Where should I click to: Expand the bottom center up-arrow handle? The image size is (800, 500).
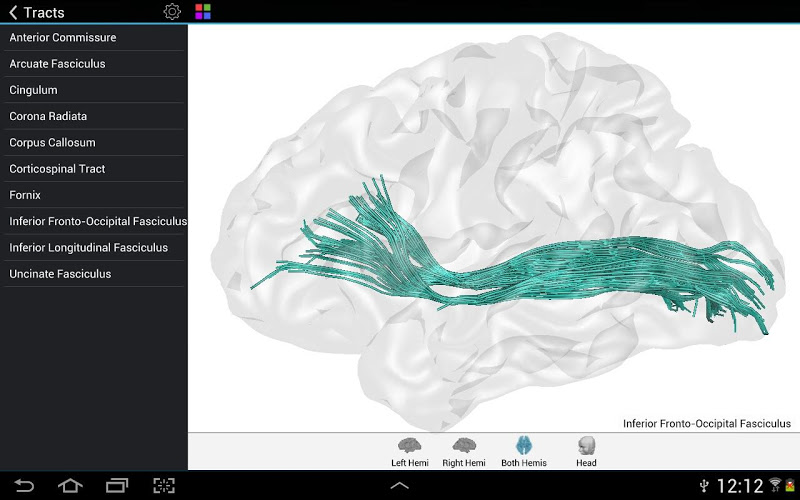[x=399, y=486]
